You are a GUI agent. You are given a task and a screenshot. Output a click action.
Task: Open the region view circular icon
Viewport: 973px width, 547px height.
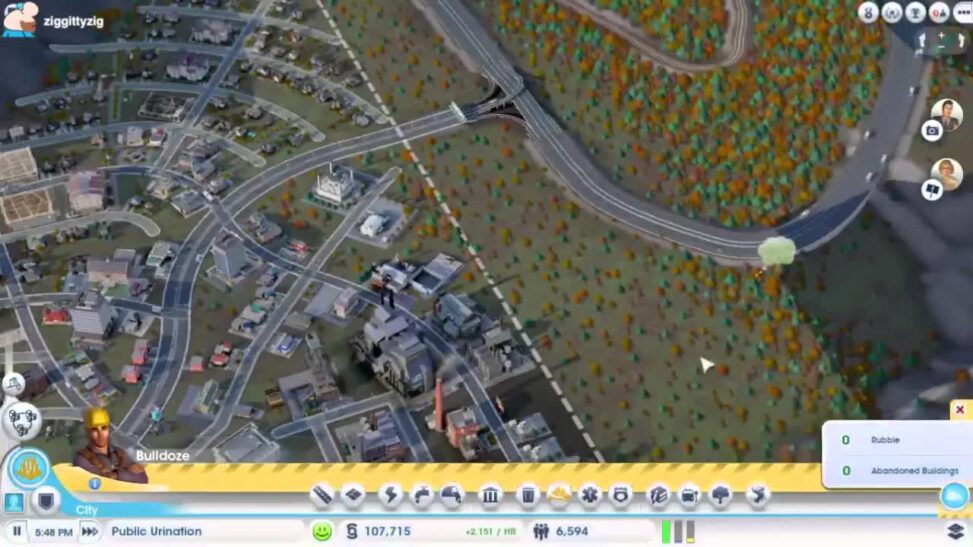(22, 421)
